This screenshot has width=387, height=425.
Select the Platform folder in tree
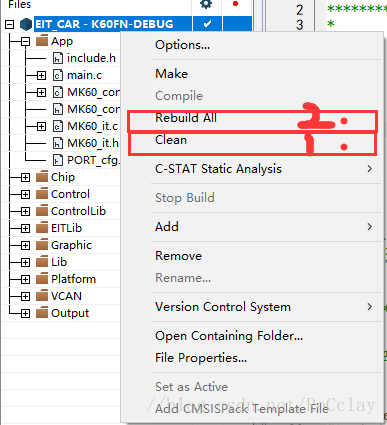pos(73,279)
